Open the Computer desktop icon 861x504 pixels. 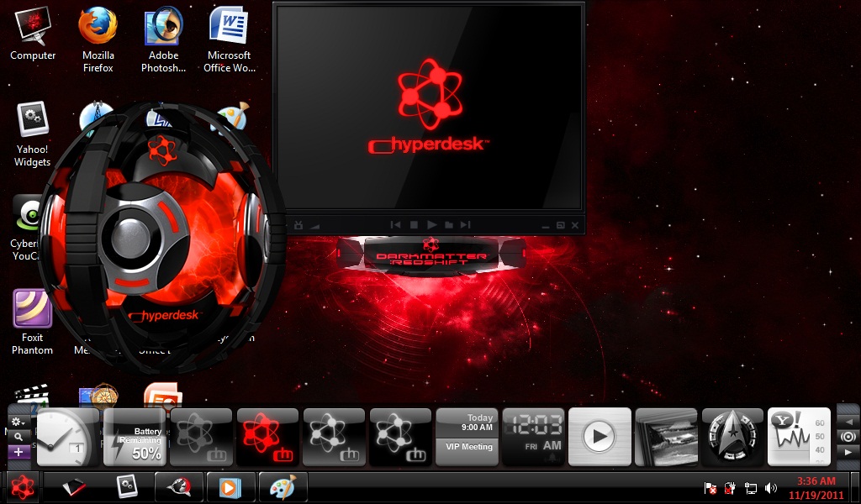[x=33, y=34]
